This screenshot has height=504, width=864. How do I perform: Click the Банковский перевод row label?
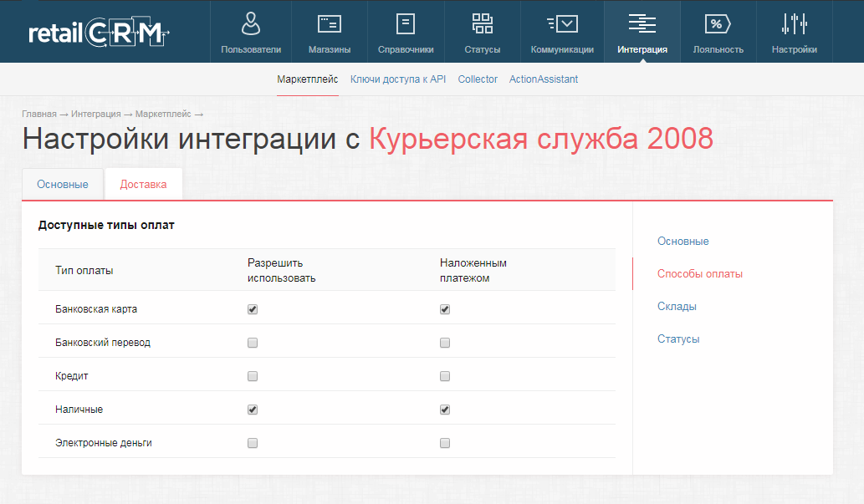click(x=103, y=343)
